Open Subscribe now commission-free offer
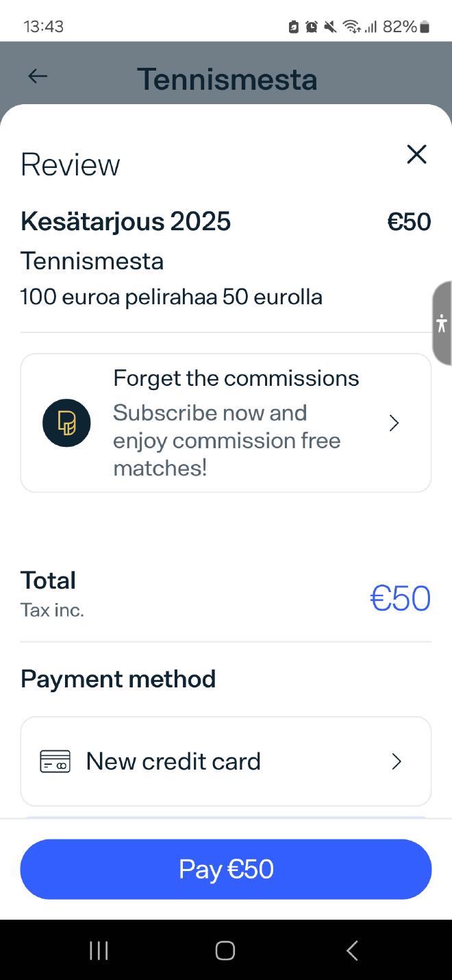Viewport: 452px width, 980px height. [226, 423]
